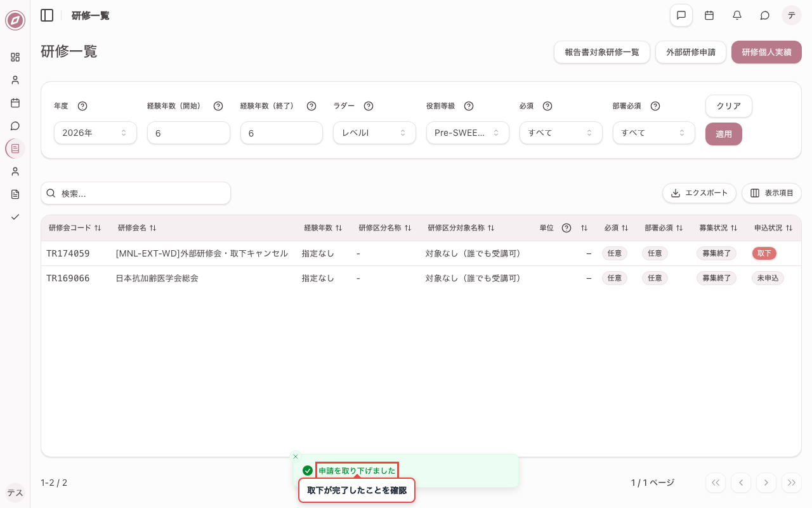Sort by 必須 column header
Screen dimensions: 812x508
(616, 228)
